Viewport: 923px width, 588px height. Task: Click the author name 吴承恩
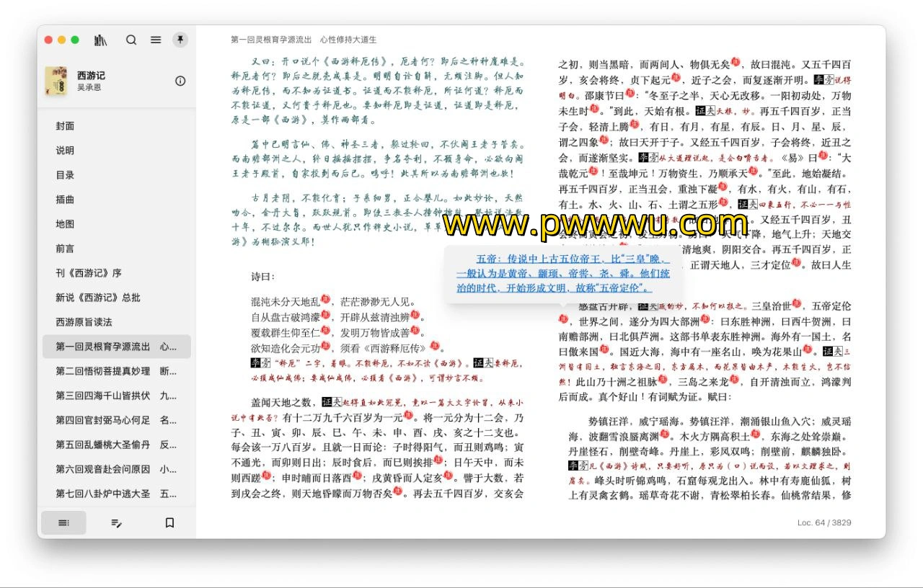pos(89,87)
